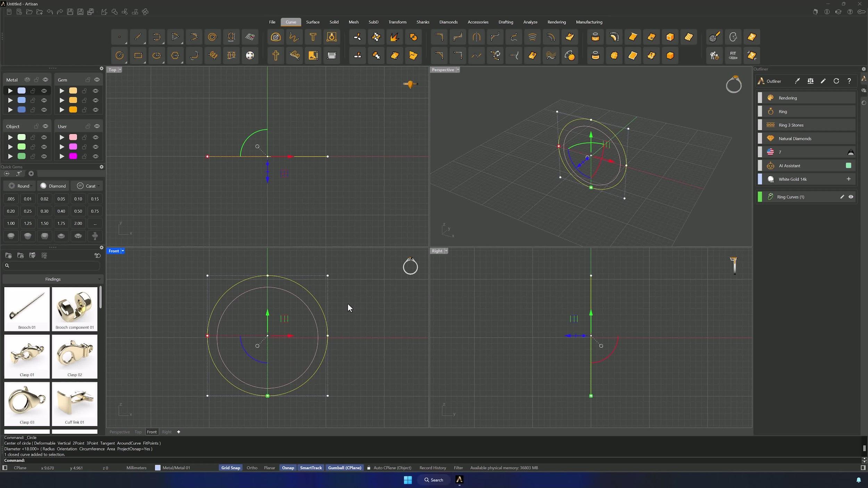Open the Right viewport menu arrow

coord(446,251)
